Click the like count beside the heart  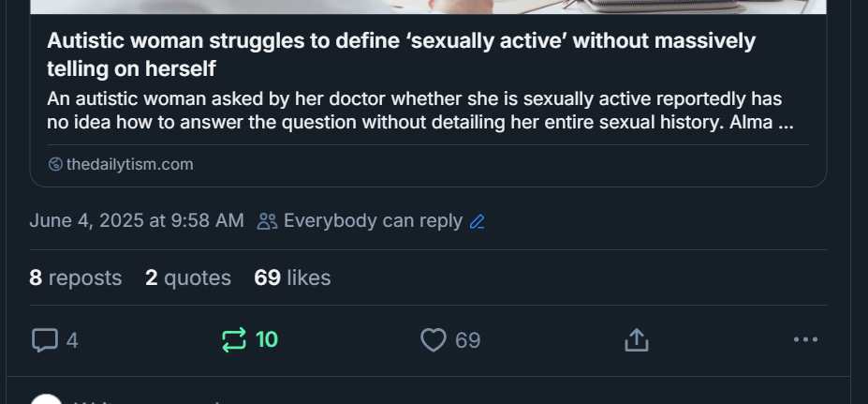point(467,340)
